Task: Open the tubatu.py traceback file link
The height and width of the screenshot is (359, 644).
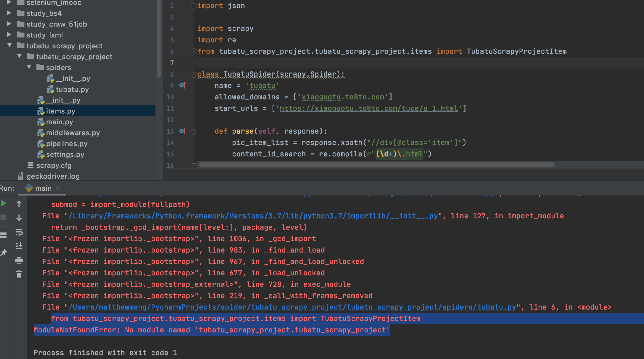Action: click(x=292, y=307)
